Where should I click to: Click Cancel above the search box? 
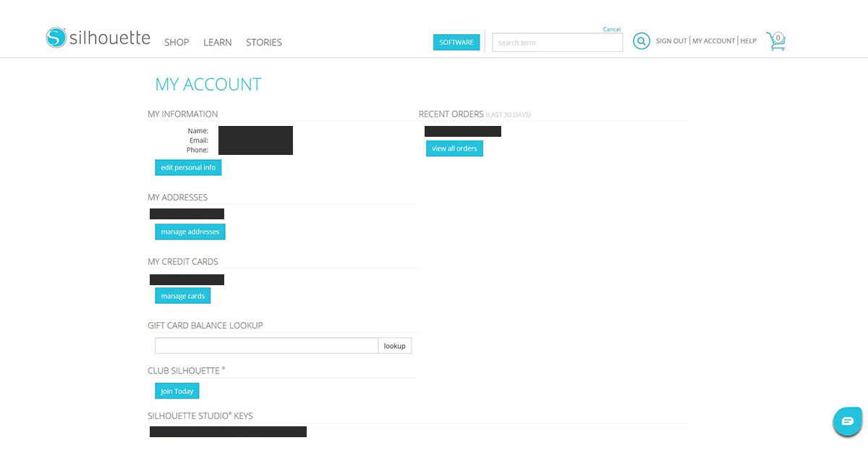click(x=611, y=30)
